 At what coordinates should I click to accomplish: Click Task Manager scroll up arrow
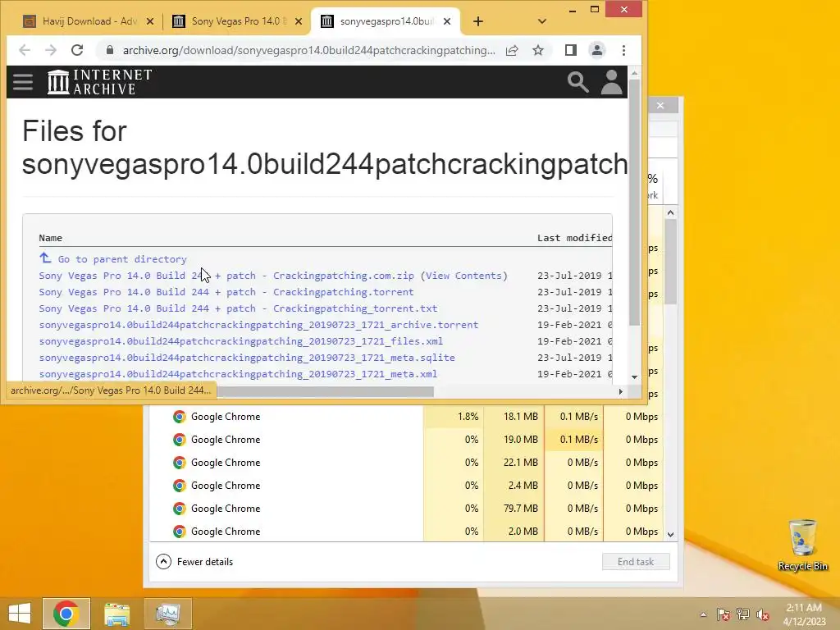coord(670,212)
